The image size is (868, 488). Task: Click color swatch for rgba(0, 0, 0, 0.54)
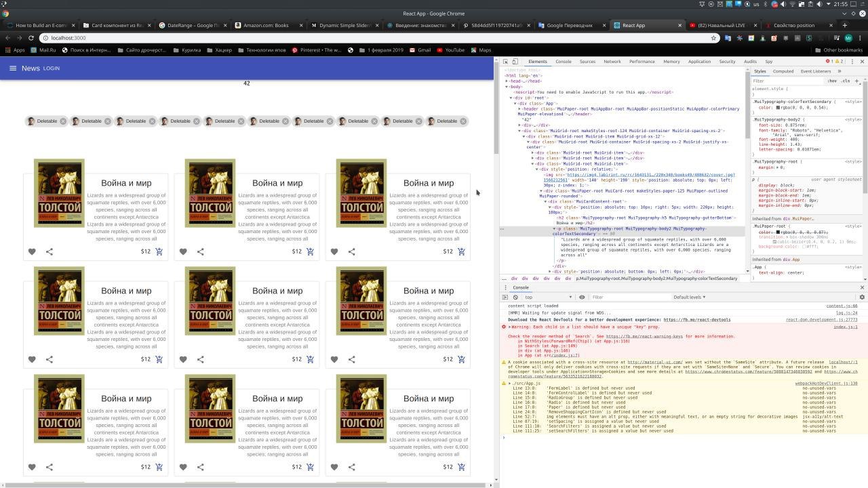click(778, 107)
